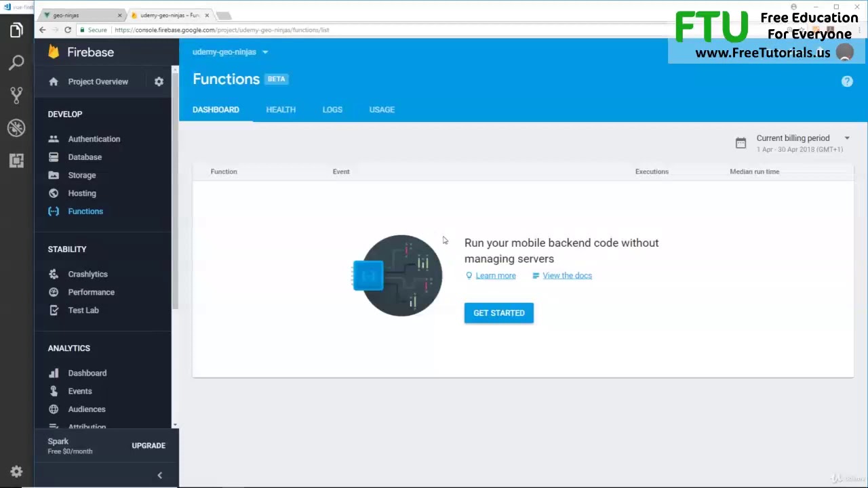Collapse the sidebar with chevron arrow
868x488 pixels.
coord(160,475)
